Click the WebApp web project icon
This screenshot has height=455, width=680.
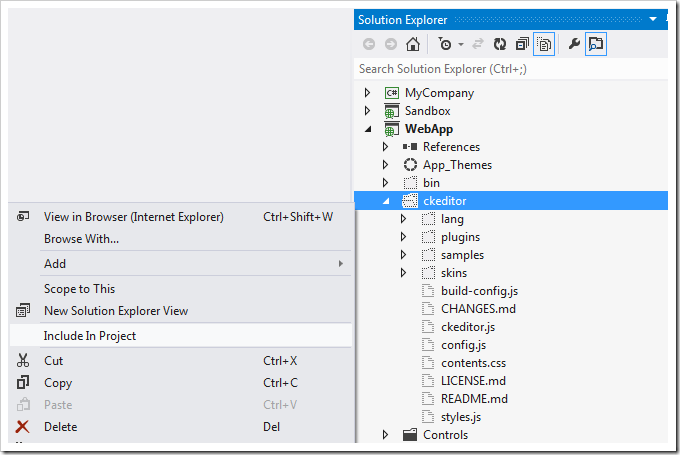[x=392, y=129]
